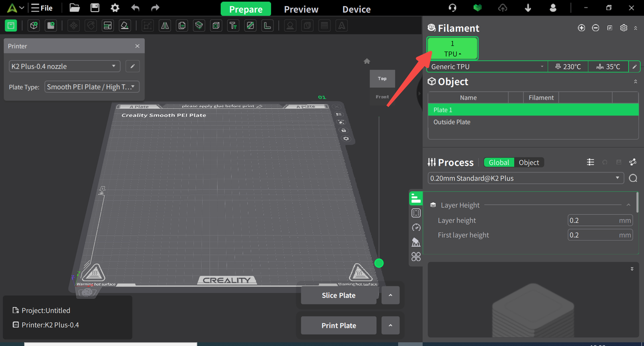
Task: Select the green TPU filament 1 swatch
Action: [x=452, y=48]
